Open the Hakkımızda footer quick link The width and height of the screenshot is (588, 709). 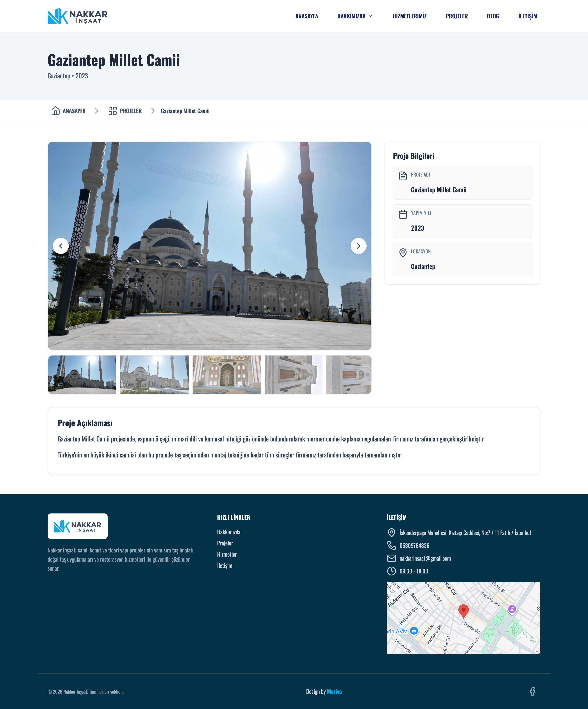(229, 532)
